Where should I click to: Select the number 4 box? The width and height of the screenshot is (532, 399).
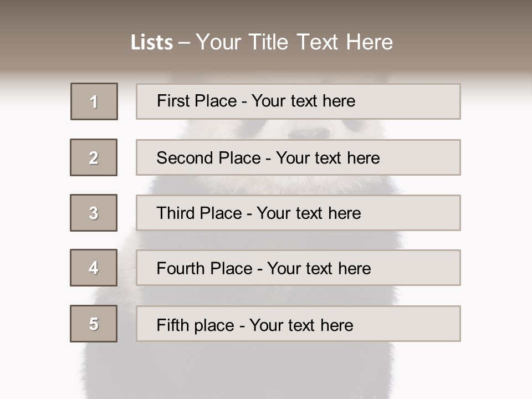coord(94,268)
